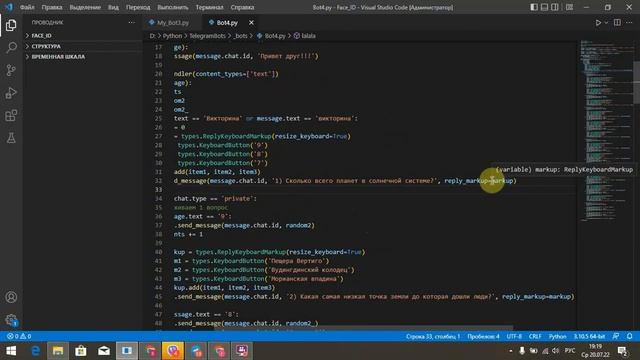Image resolution: width=640 pixels, height=360 pixels.
Task: Open clock showing 19:19 in tray
Action: [596, 351]
